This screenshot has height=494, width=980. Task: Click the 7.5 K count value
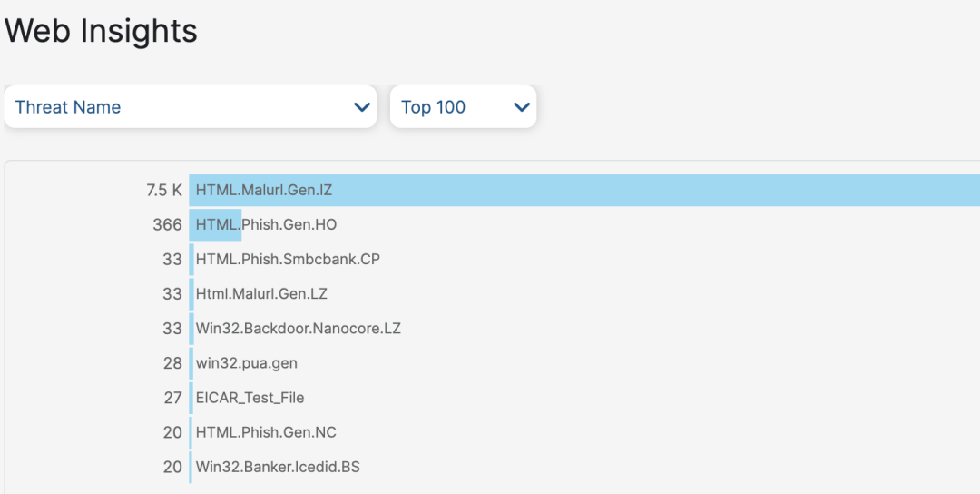tap(164, 191)
